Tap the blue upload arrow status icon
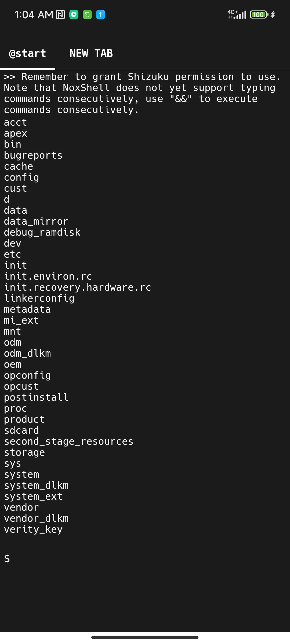The image size is (290, 644). coord(101,14)
